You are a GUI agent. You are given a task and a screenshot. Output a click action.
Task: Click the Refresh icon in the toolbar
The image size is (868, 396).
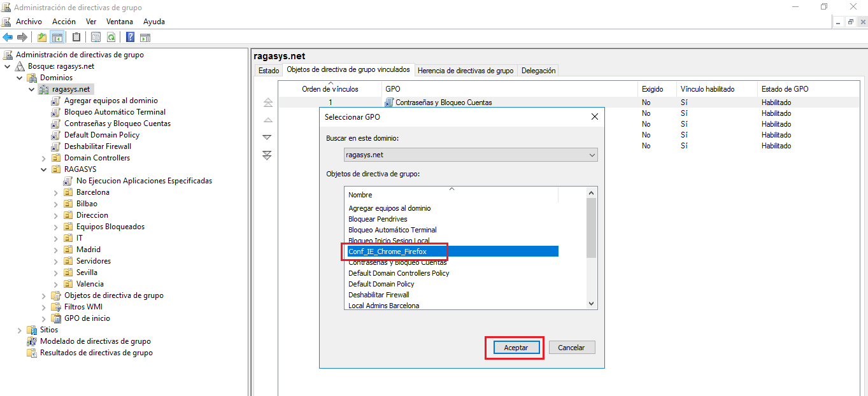(110, 37)
